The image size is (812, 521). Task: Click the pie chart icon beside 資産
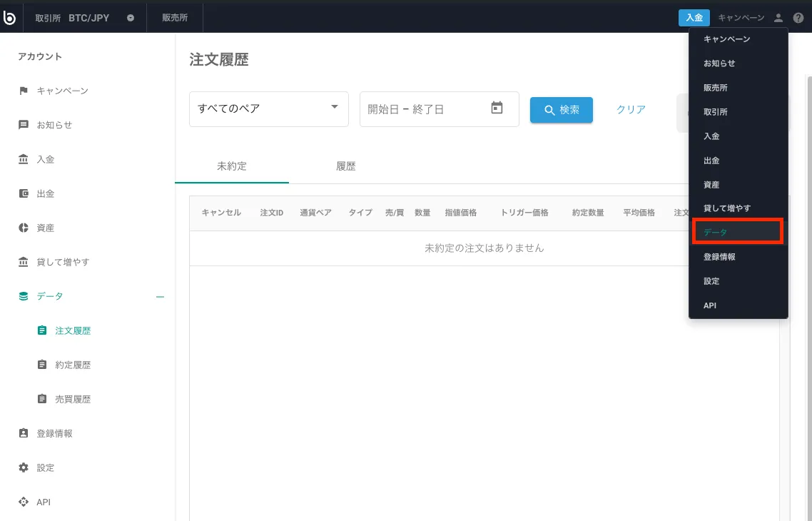24,228
